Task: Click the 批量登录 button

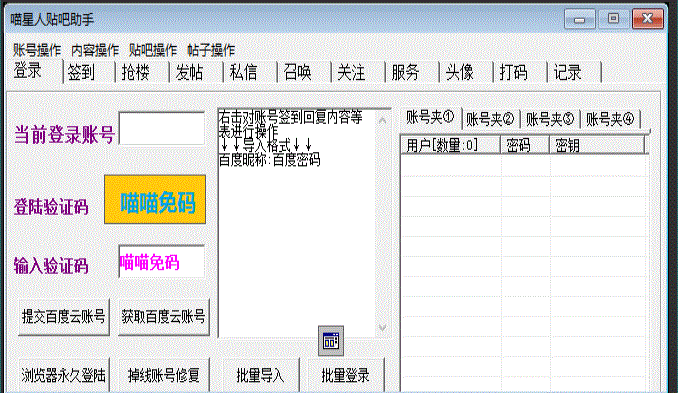Action: point(345,375)
